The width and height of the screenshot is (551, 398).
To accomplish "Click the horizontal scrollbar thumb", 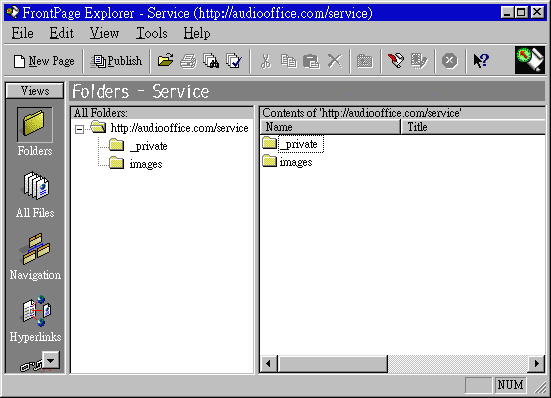I will click(x=332, y=363).
